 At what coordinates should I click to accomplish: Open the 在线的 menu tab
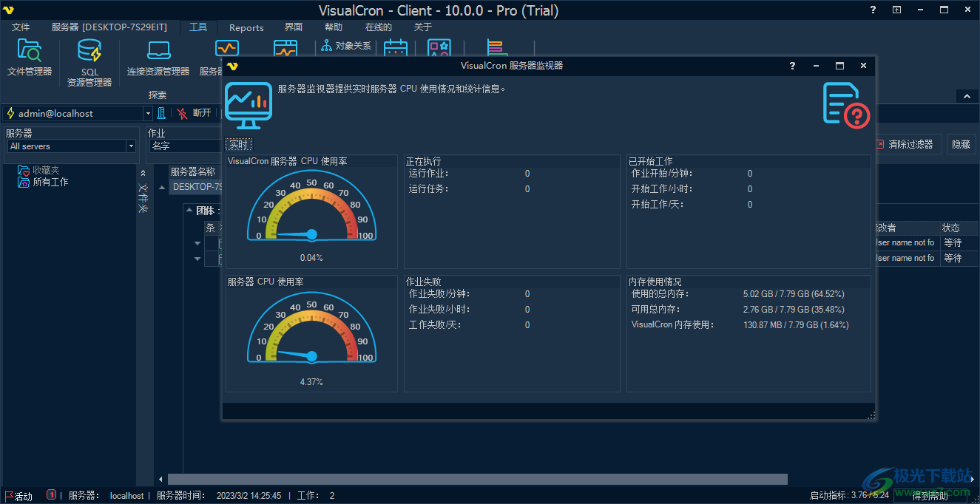click(x=379, y=27)
